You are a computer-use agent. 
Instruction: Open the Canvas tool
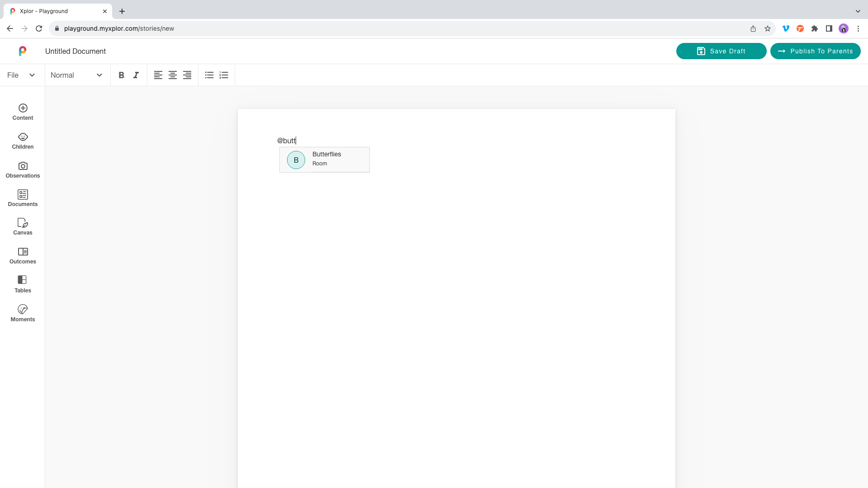[23, 226]
